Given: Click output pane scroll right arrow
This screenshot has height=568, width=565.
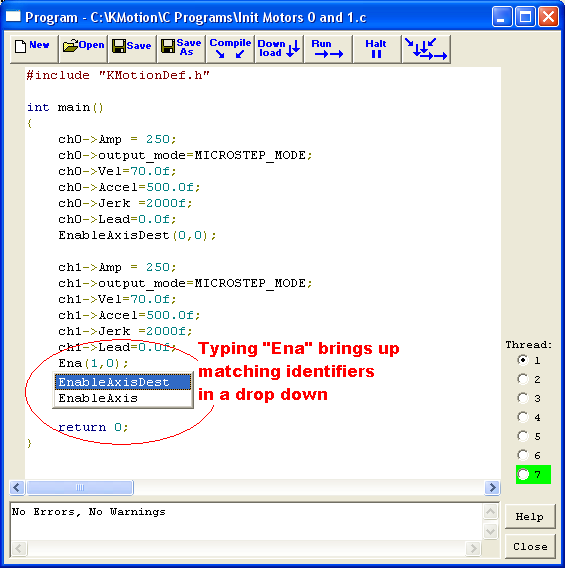Looking at the screenshot, I should coord(473,548).
